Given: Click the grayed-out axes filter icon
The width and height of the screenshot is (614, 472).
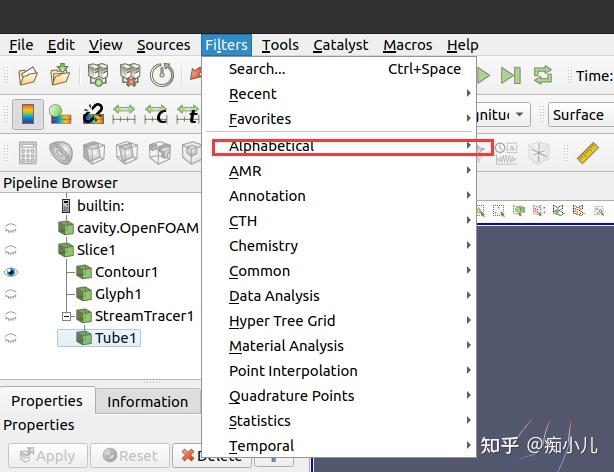Looking at the screenshot, I should [x=539, y=153].
